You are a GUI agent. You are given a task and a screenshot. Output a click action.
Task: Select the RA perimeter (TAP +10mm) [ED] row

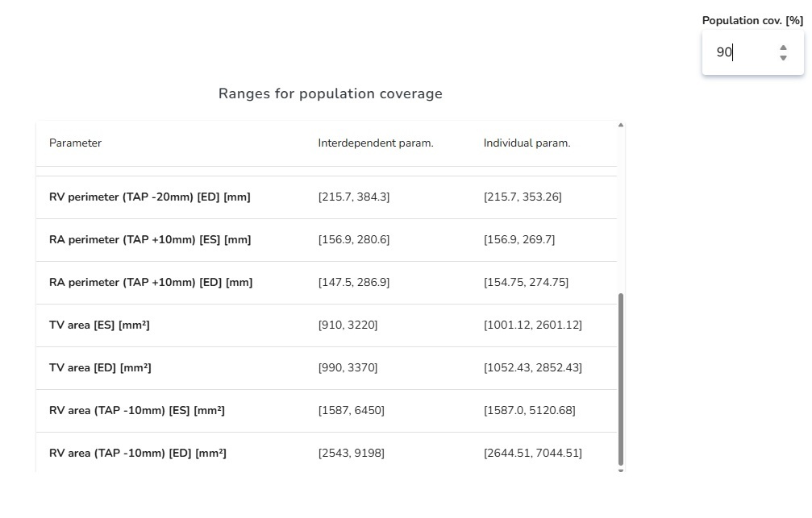click(151, 282)
